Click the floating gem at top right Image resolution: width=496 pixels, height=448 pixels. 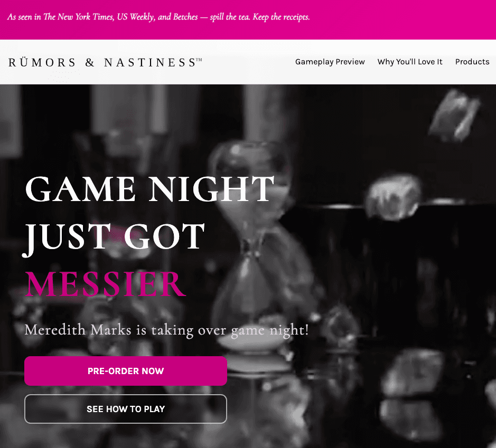pyautogui.click(x=455, y=116)
